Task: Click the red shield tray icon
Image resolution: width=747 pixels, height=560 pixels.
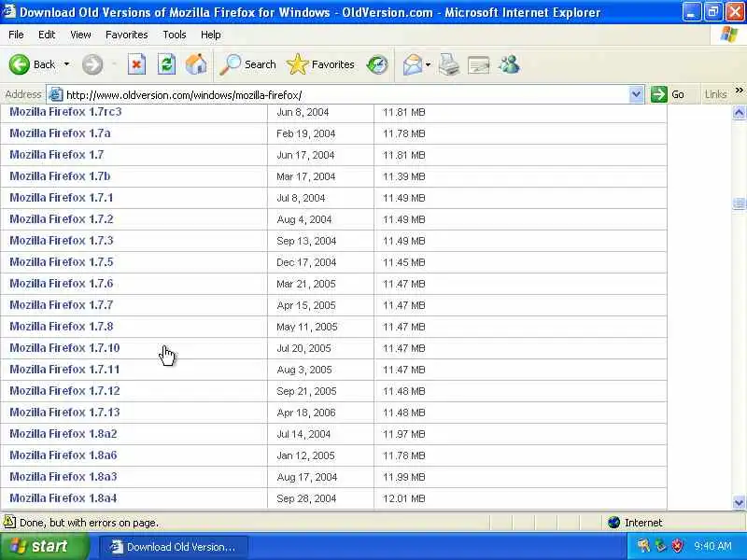Action: tap(678, 546)
